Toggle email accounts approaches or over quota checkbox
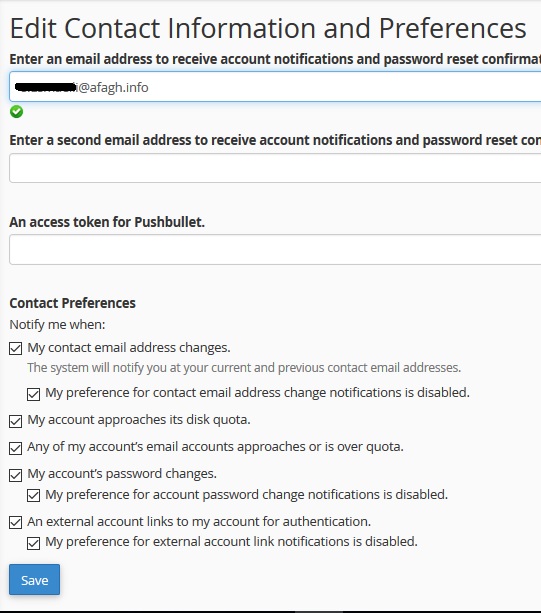This screenshot has width=541, height=613. [x=16, y=448]
